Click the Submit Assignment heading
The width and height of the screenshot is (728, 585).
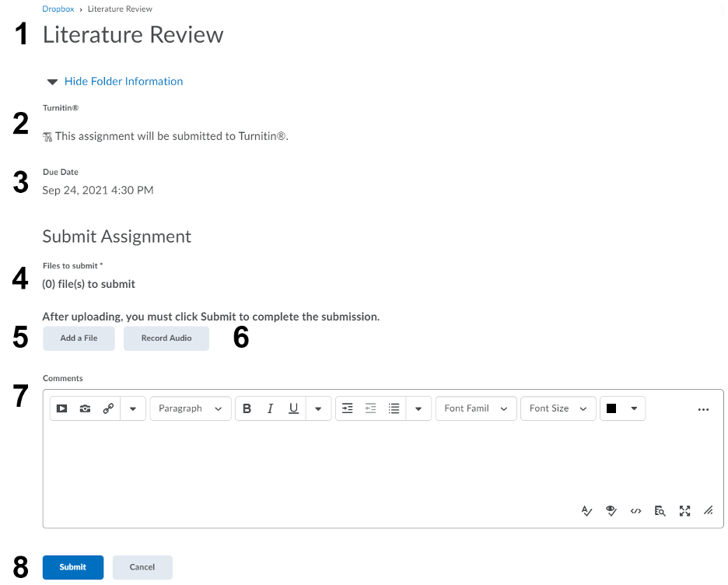tap(117, 236)
